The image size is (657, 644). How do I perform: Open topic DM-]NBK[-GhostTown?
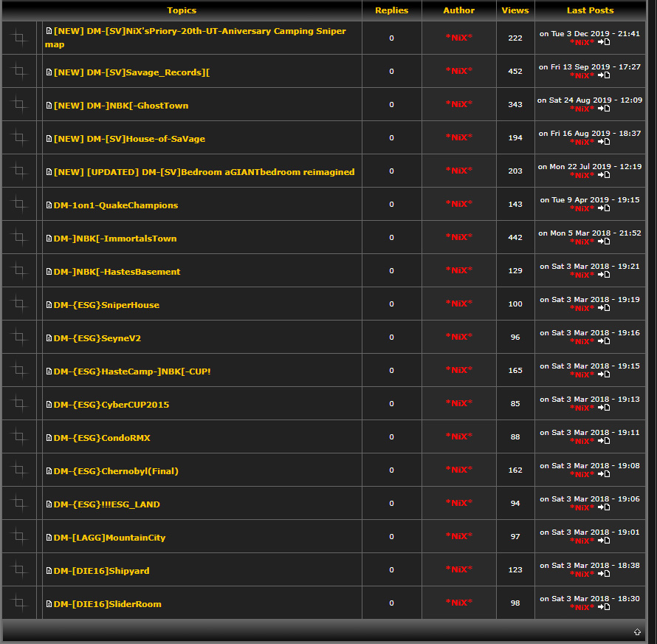[121, 106]
